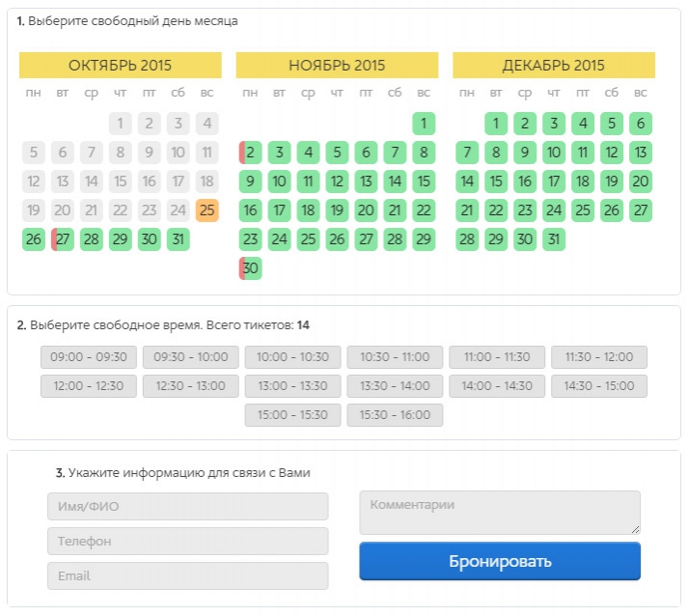Image resolution: width=689 pixels, height=616 pixels.
Task: Choose October 31 green day
Action: pyautogui.click(x=178, y=239)
